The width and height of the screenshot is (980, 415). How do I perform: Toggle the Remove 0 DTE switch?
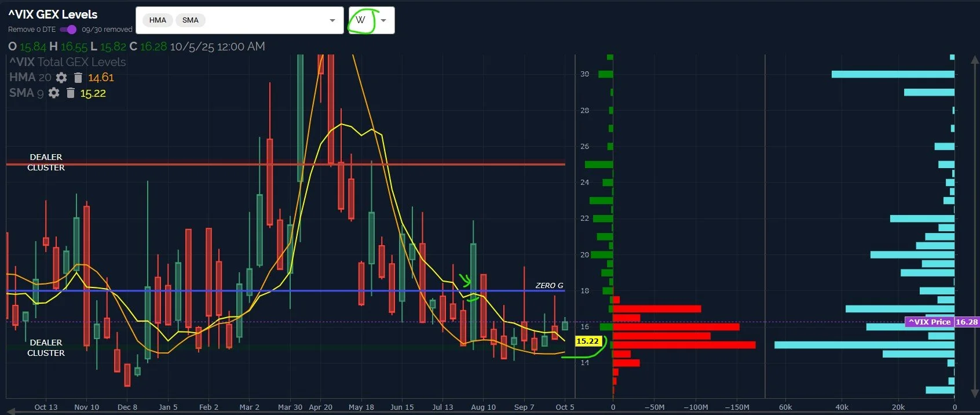click(68, 29)
